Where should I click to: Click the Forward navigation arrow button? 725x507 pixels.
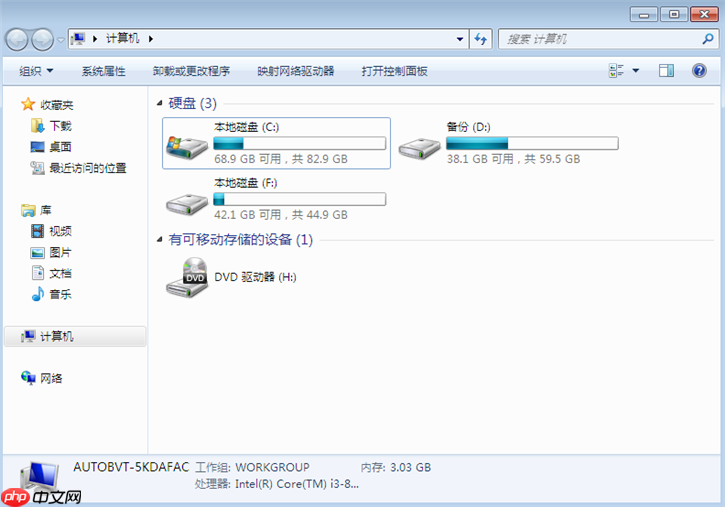[x=43, y=40]
